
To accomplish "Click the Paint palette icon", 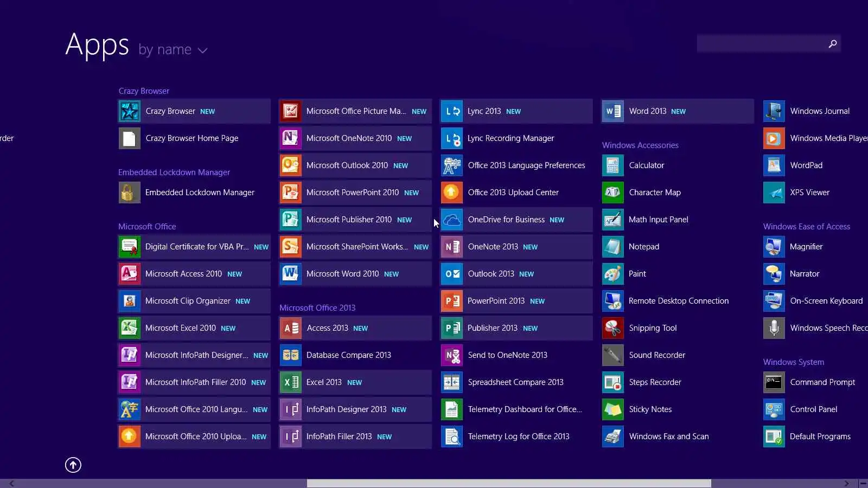I will pos(612,274).
